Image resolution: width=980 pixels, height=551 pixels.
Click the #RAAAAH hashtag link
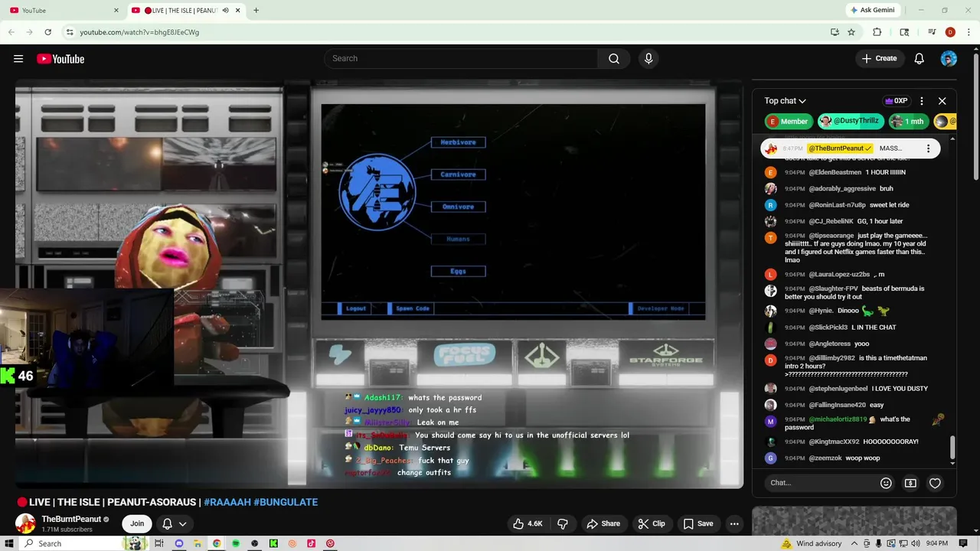[227, 502]
